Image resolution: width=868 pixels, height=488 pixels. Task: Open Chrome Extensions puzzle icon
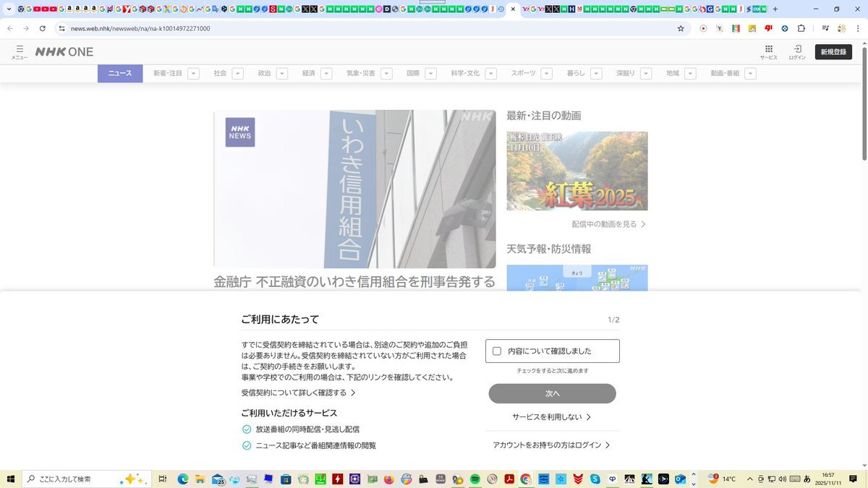tap(801, 28)
